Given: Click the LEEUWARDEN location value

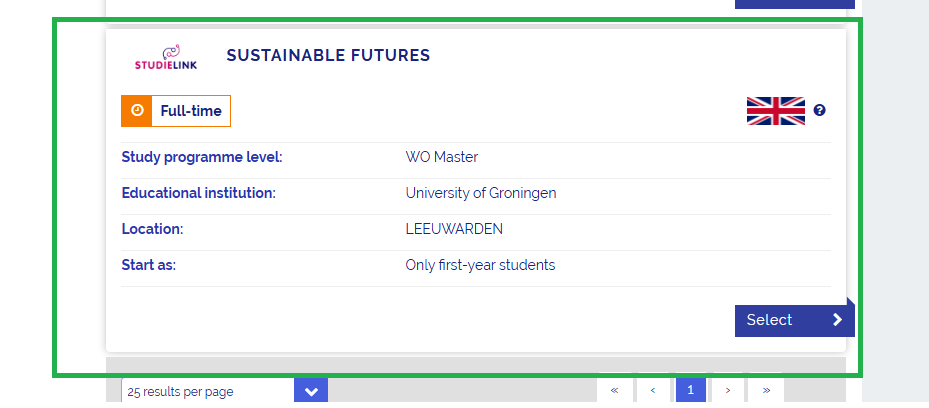Looking at the screenshot, I should click(x=454, y=229).
